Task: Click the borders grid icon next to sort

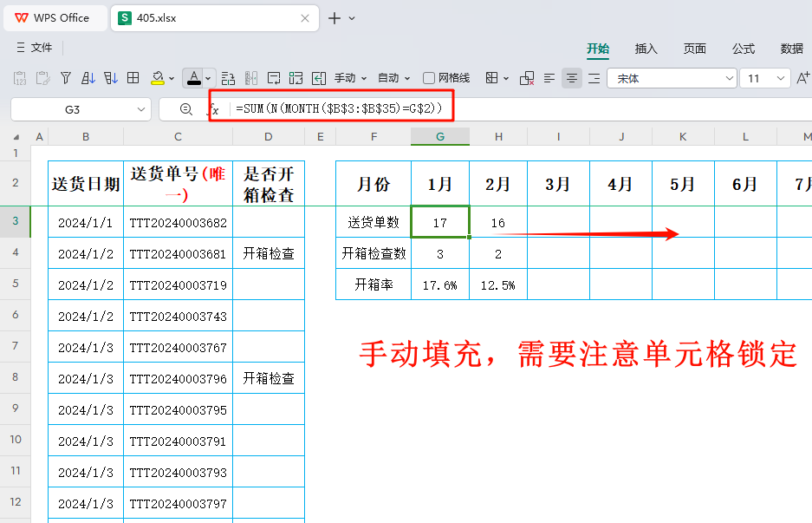Action: [133, 78]
